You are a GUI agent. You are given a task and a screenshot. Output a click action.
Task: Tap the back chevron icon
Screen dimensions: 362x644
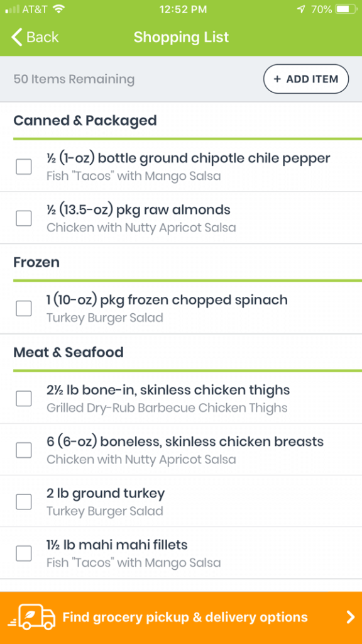point(16,37)
